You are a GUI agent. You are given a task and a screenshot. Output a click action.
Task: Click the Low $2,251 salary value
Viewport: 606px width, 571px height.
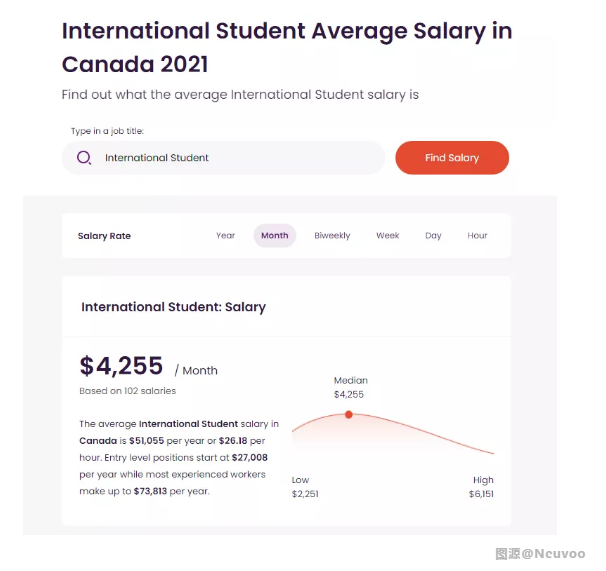[305, 487]
